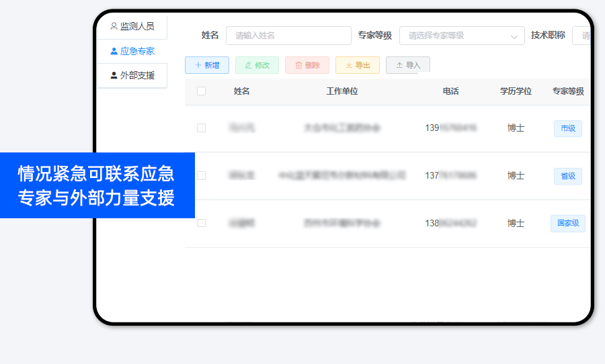Click the 工作单位 column header
The image size is (605, 364).
342,91
